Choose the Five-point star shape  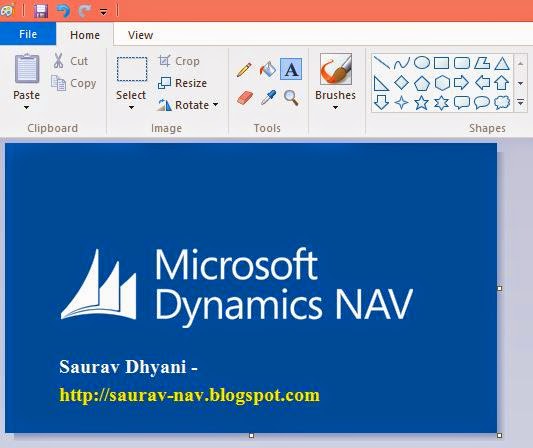click(422, 102)
